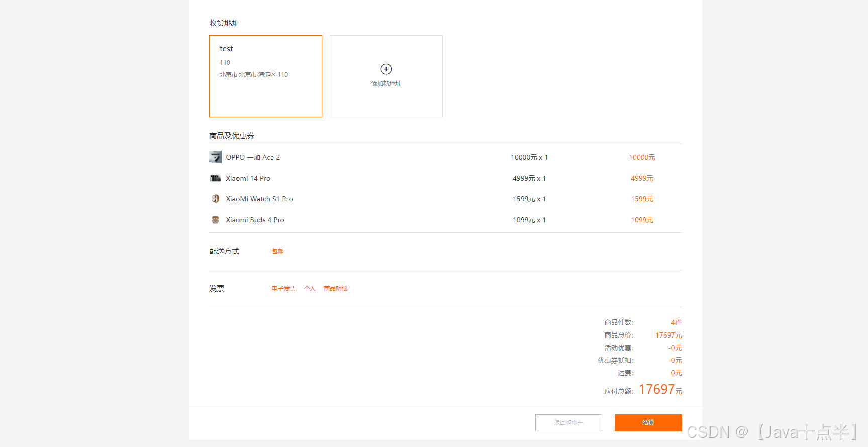Click the 4件 item count value
The image size is (868, 447).
tap(677, 322)
